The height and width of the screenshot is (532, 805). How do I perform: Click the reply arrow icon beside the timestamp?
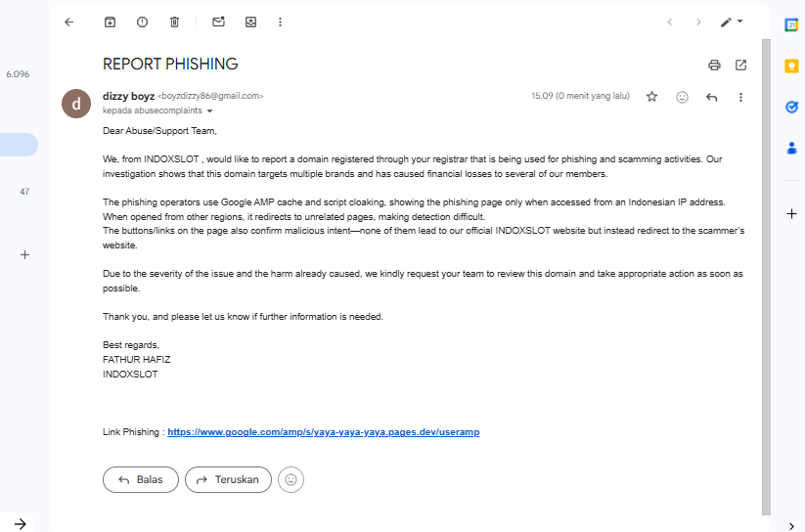(711, 97)
